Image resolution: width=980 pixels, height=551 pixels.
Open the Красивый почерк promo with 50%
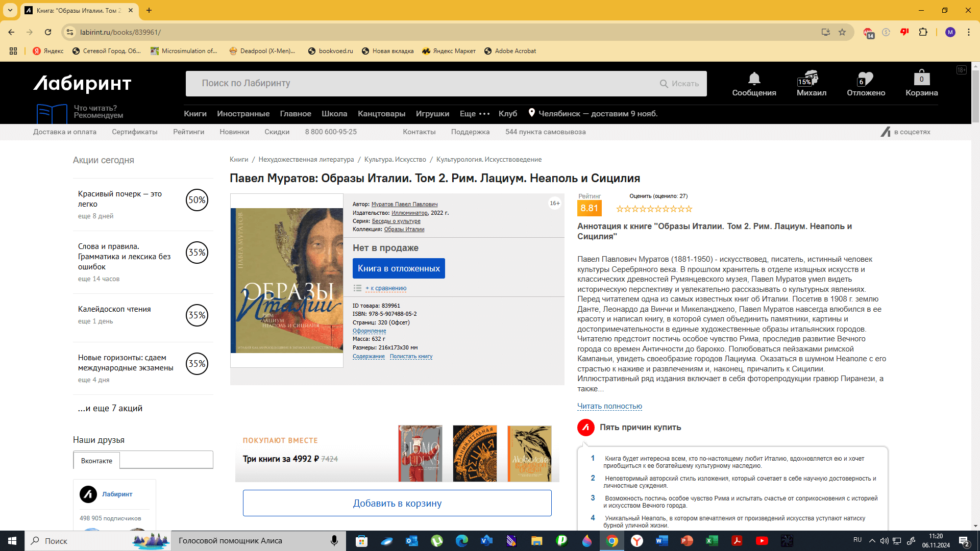click(x=143, y=204)
